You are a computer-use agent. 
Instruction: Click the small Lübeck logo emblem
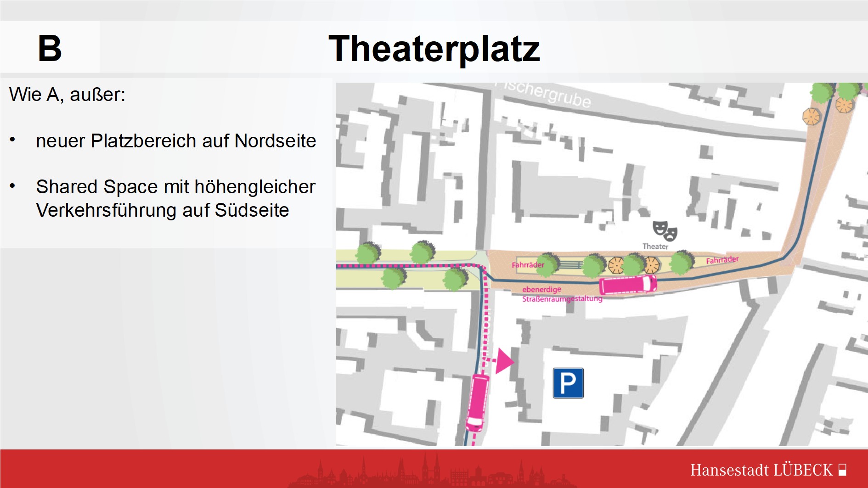[x=842, y=470]
